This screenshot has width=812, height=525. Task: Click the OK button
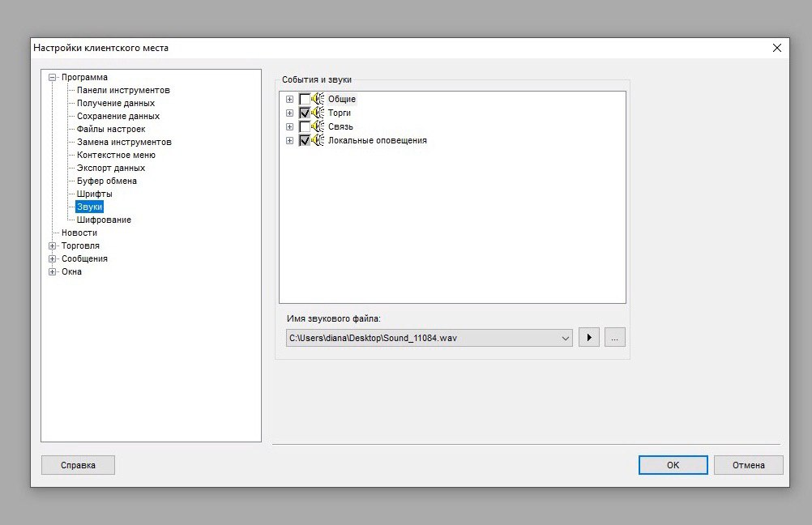click(673, 465)
